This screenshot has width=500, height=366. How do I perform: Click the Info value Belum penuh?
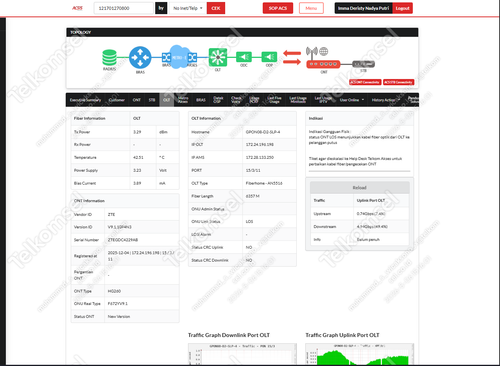click(368, 240)
